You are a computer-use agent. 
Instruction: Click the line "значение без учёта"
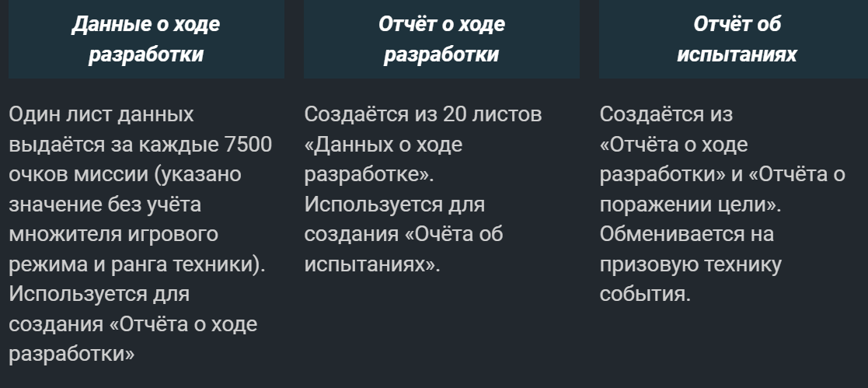105,204
